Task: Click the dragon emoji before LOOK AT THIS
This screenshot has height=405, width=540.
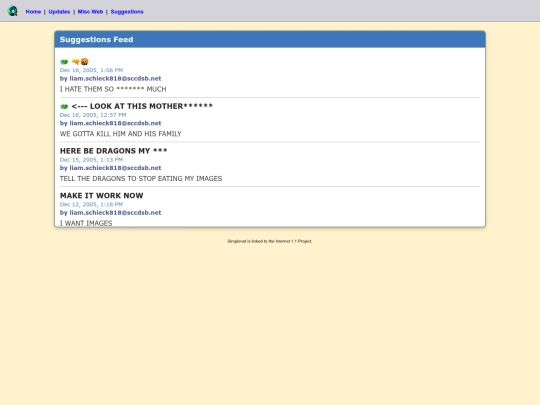Action: click(x=64, y=106)
